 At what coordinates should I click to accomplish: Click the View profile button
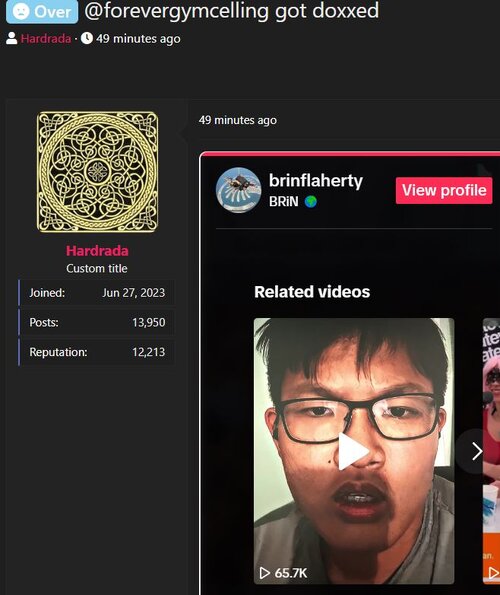[x=444, y=190]
